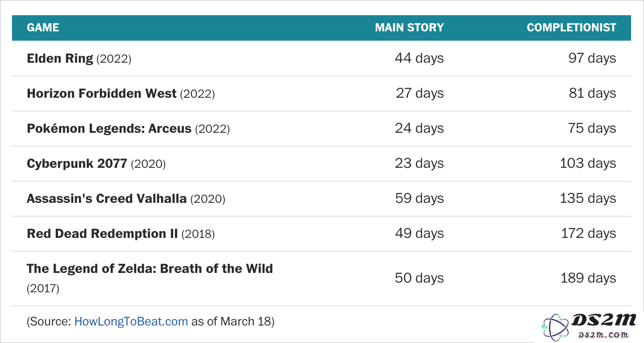The image size is (644, 343).
Task: Select Assassin's Creed Valhalla title
Action: (x=107, y=199)
